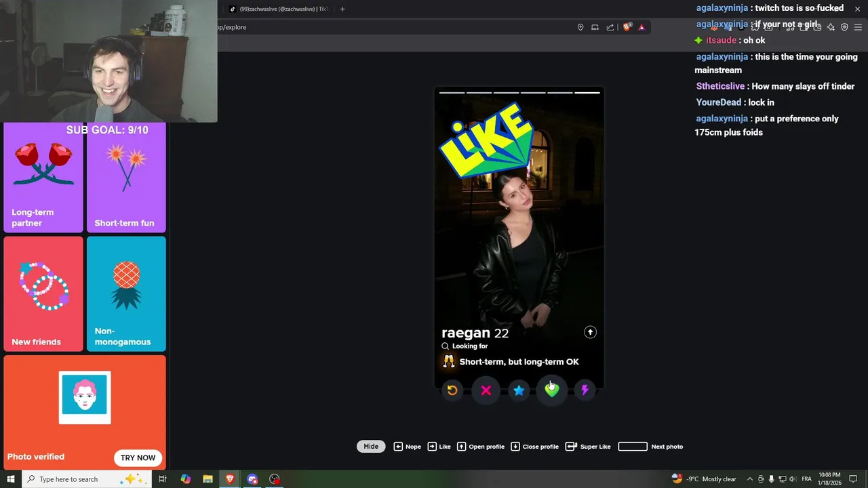Open the Brave hamburger menu

(858, 27)
